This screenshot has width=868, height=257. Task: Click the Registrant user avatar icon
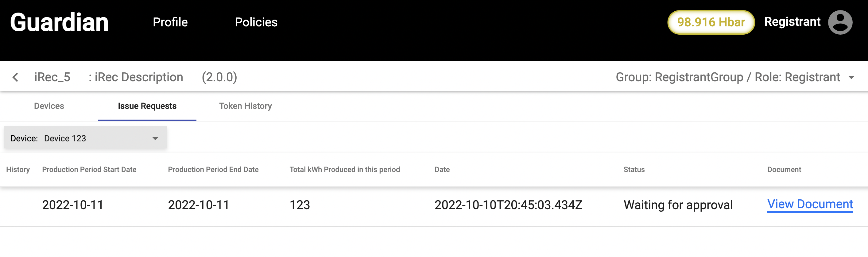(x=840, y=22)
